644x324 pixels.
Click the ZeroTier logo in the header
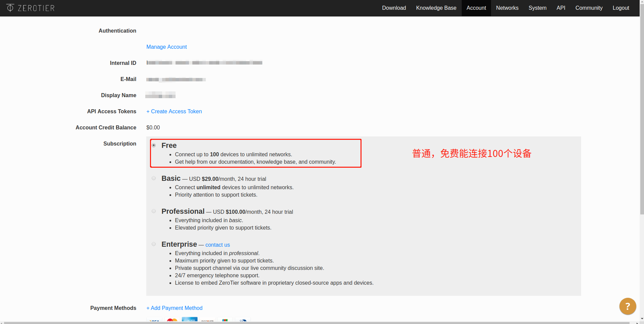[x=30, y=8]
